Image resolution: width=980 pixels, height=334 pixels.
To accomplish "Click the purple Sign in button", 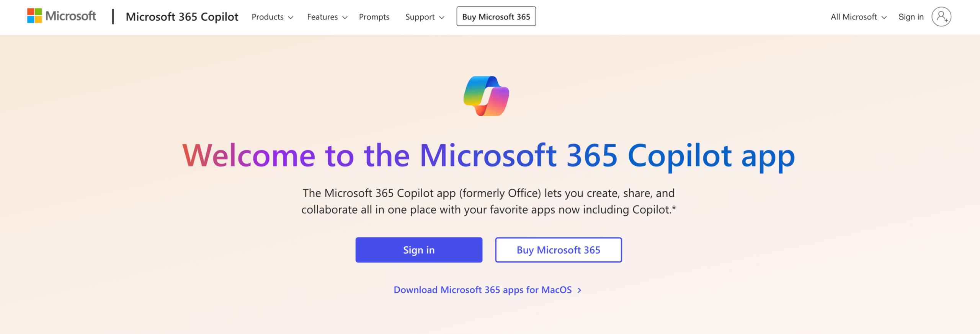I will click(419, 250).
